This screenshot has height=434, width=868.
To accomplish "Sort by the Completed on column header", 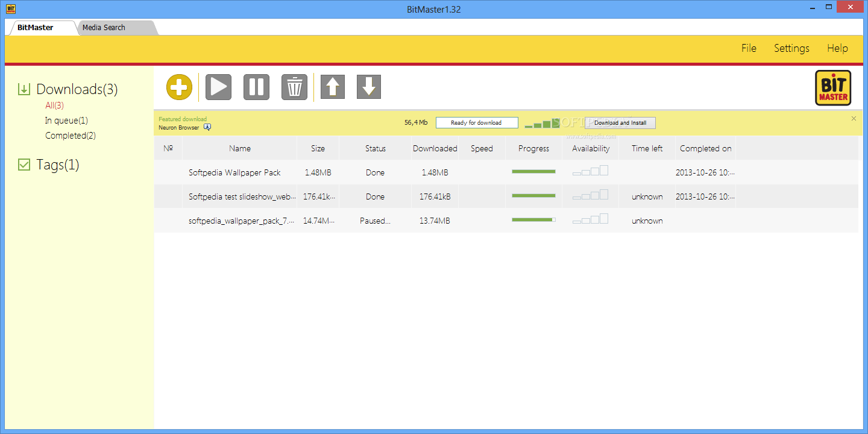I will point(706,148).
